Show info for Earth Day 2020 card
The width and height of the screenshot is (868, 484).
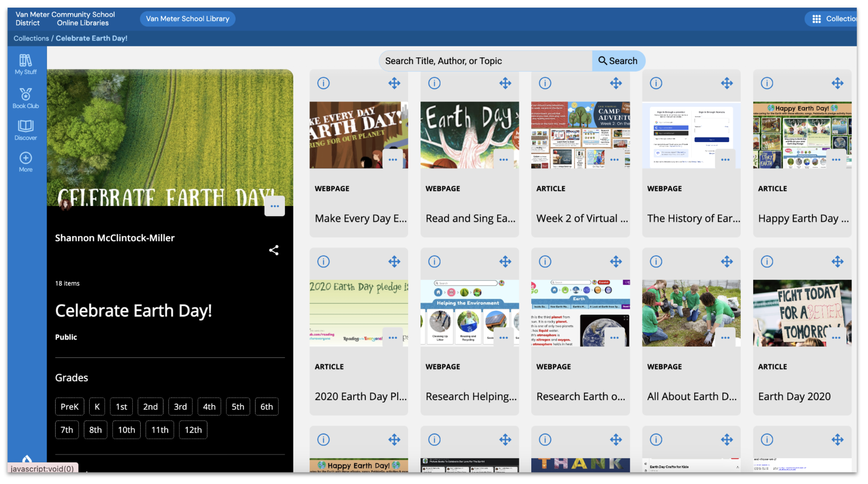click(x=767, y=261)
